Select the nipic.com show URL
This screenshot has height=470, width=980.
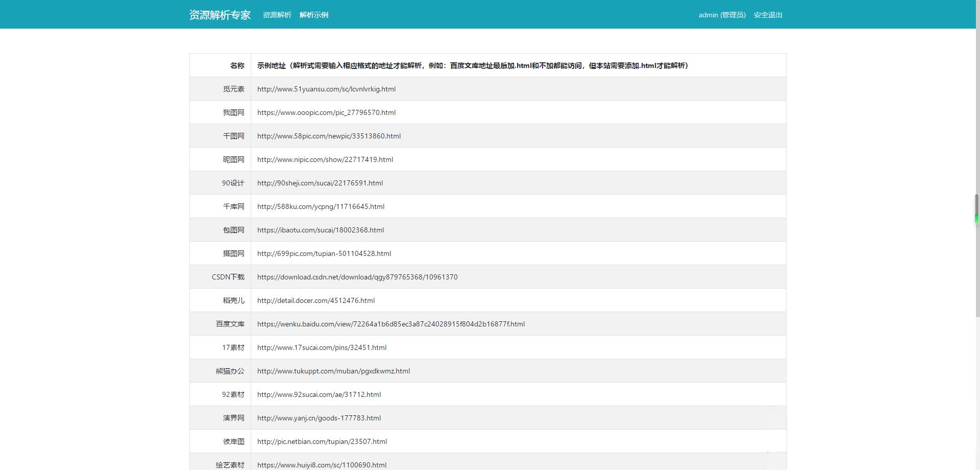tap(325, 159)
